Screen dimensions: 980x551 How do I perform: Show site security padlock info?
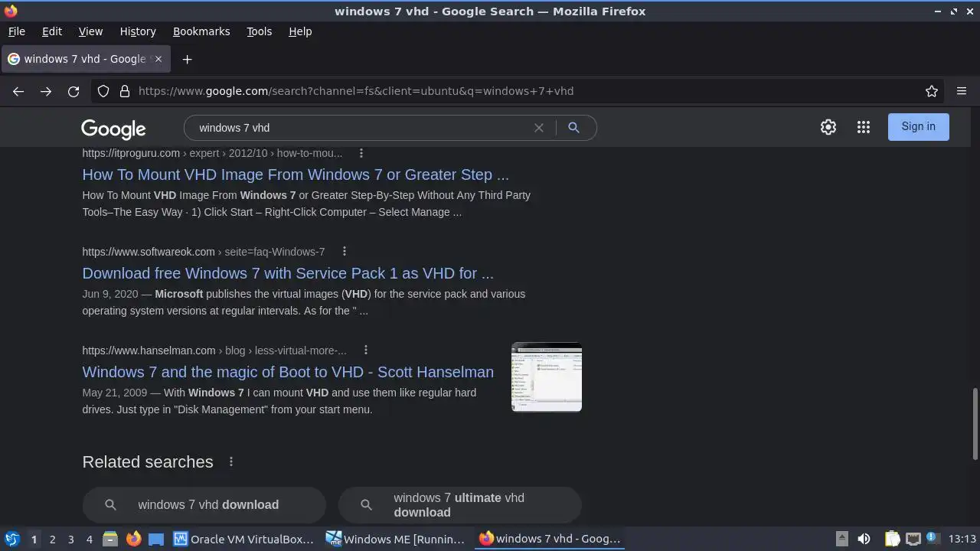[125, 91]
